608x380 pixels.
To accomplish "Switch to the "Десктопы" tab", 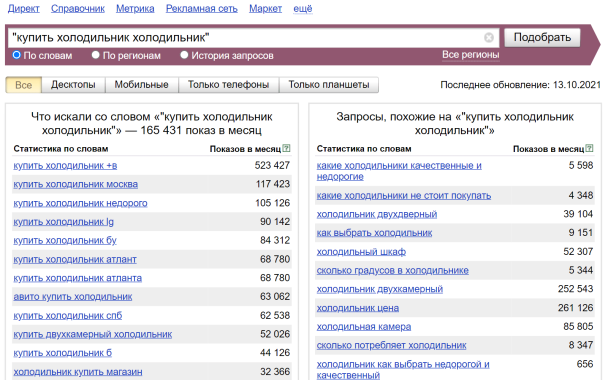I will pos(73,85).
